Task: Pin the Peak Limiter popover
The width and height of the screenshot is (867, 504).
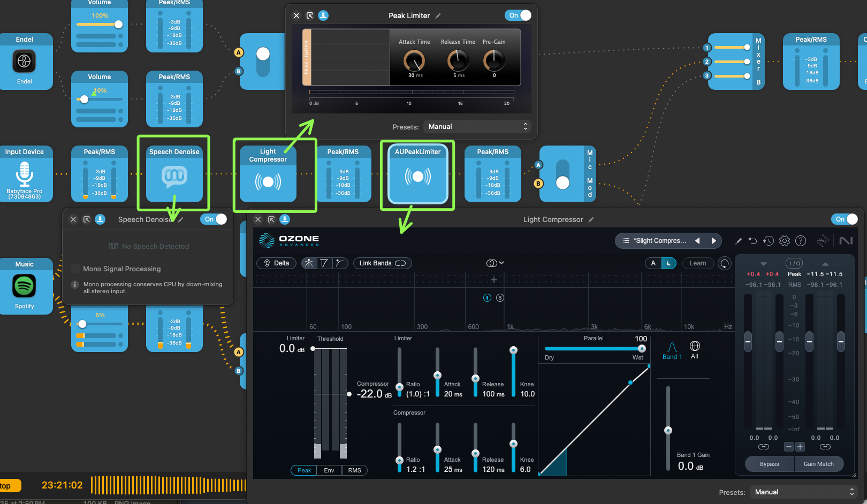Action: [x=323, y=16]
